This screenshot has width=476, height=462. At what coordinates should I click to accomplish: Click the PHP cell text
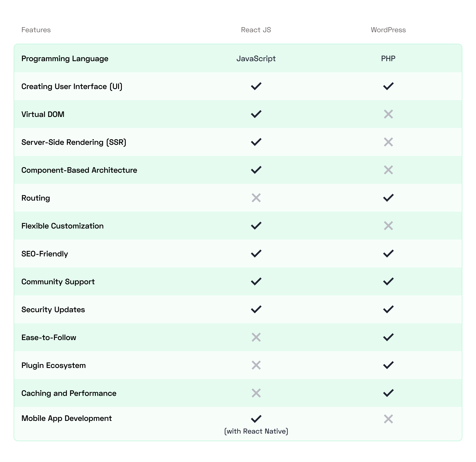(388, 59)
